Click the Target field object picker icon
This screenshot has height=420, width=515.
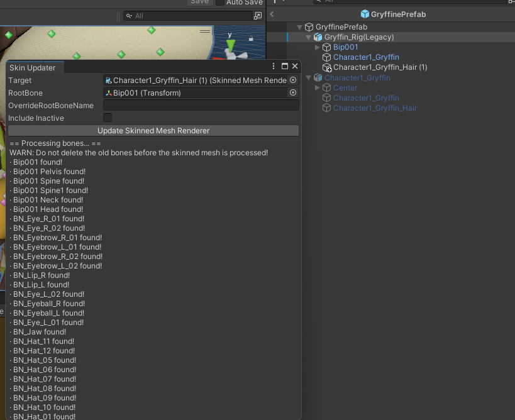[293, 80]
